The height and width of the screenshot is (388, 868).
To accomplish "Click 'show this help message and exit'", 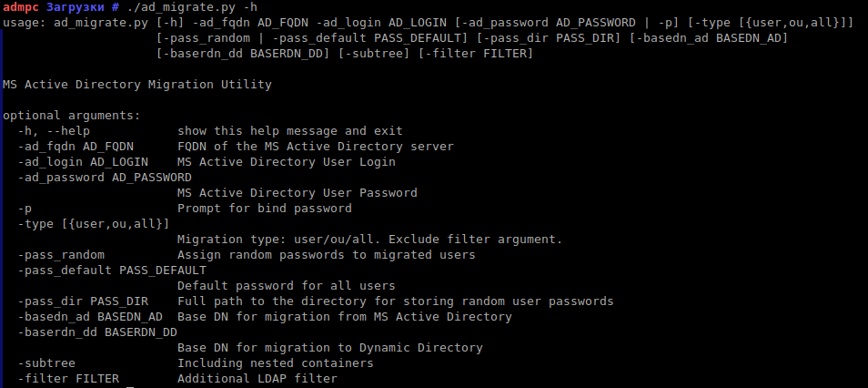I will pos(289,131).
